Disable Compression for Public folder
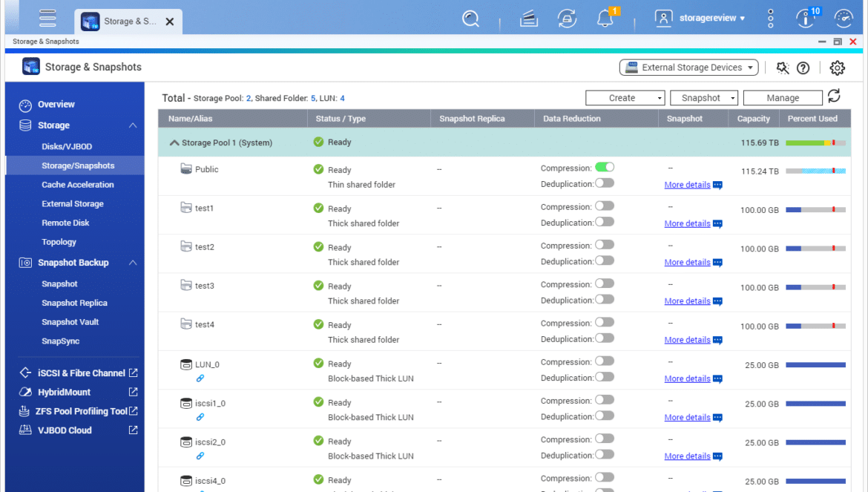The height and width of the screenshot is (492, 868). pos(605,167)
